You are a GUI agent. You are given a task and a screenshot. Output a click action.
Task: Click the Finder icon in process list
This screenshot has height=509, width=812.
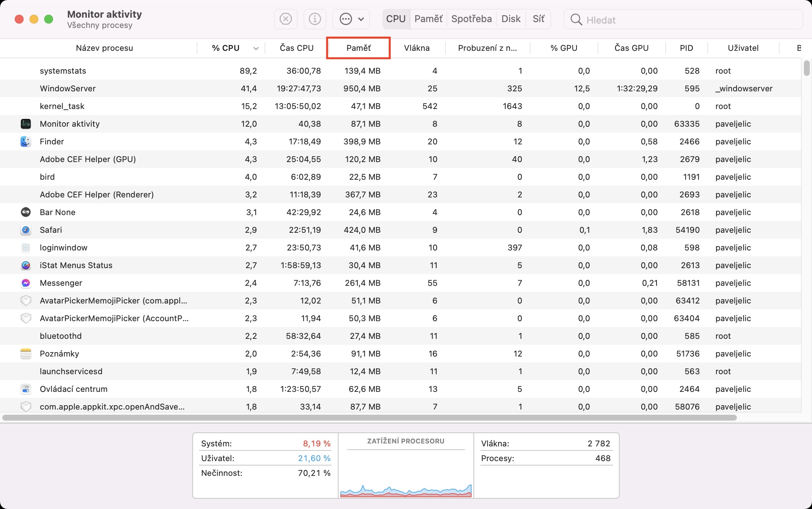click(x=25, y=141)
